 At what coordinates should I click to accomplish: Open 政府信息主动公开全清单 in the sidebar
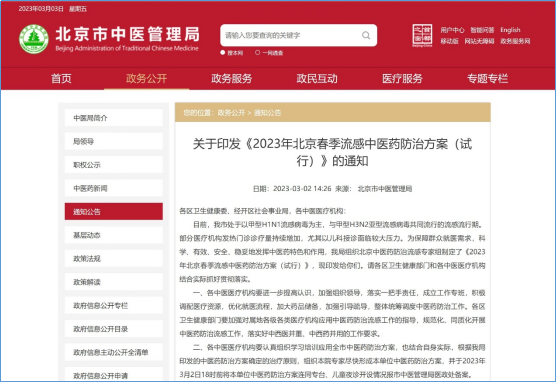tap(114, 352)
